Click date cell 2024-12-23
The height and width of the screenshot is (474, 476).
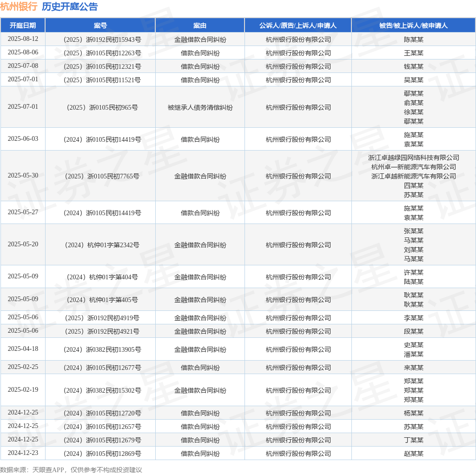(23, 453)
